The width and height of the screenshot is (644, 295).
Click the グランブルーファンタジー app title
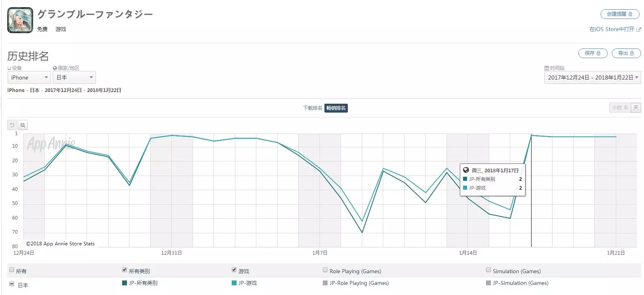click(95, 15)
